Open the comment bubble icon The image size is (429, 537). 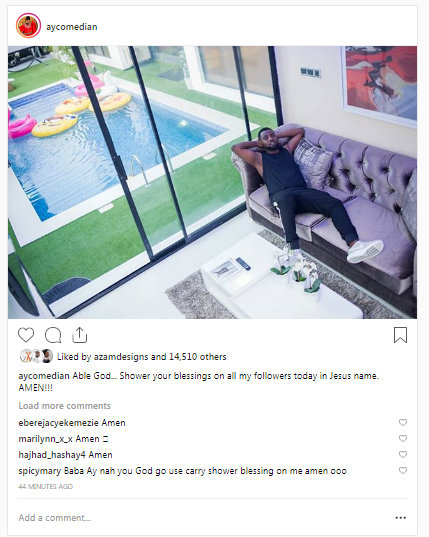[53, 335]
